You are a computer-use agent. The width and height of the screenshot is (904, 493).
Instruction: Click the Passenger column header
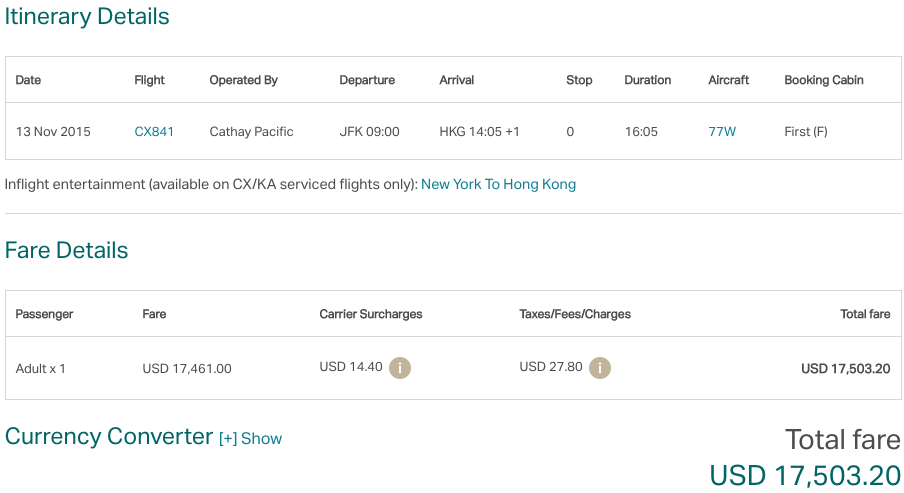pyautogui.click(x=44, y=314)
